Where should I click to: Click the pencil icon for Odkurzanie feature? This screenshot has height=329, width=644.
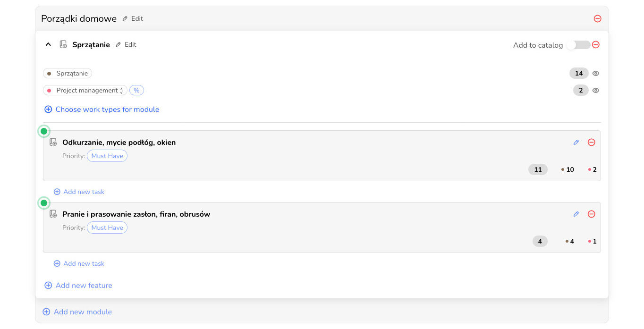[576, 143]
